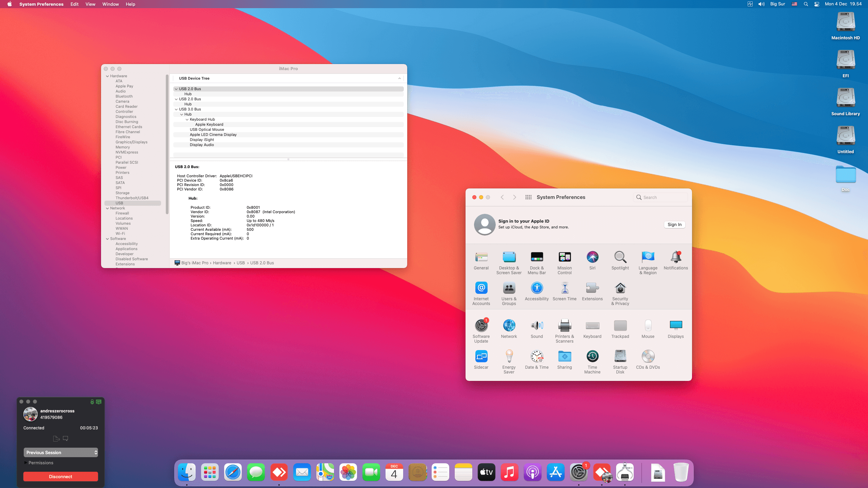The height and width of the screenshot is (488, 868).
Task: Collapse the USB Device Tree header chevron
Action: tap(399, 78)
